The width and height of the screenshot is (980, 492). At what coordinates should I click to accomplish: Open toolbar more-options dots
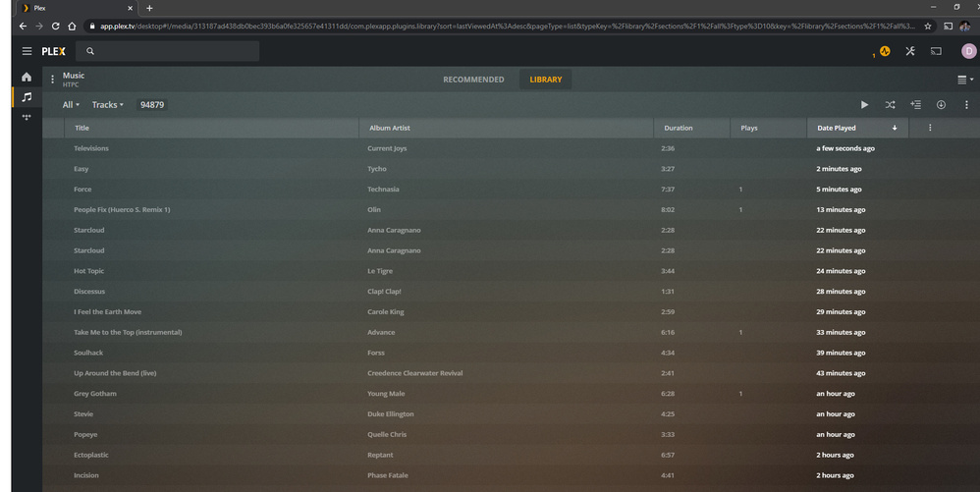click(966, 104)
